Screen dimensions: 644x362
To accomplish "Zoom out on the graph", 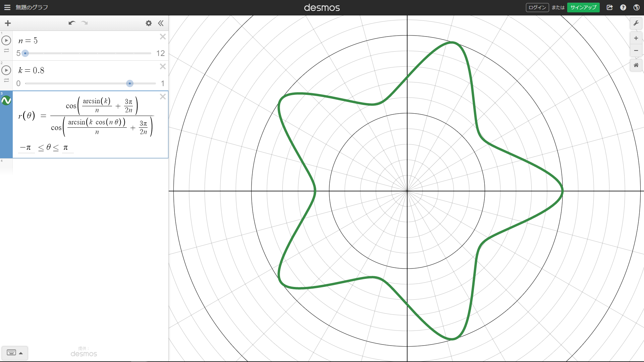I will [636, 51].
